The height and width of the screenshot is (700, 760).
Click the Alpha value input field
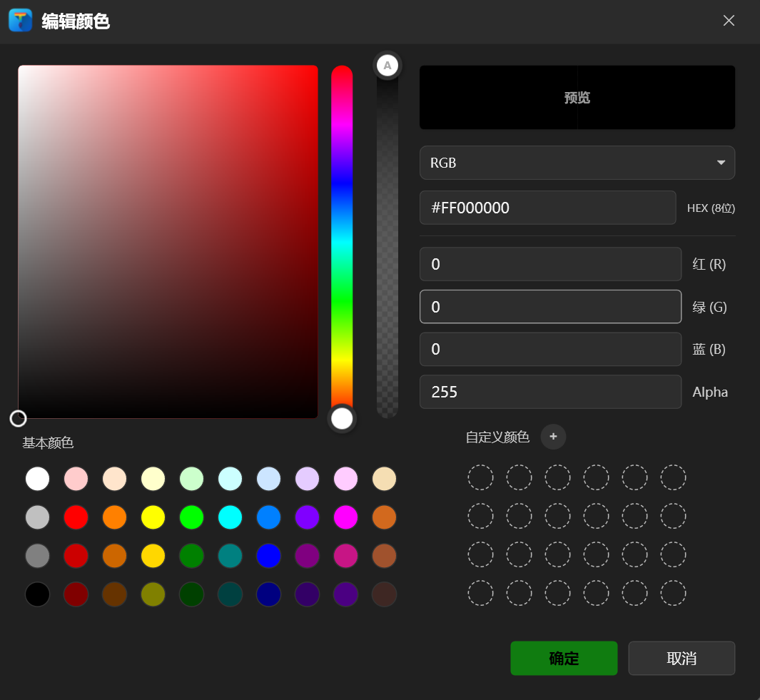pos(550,392)
